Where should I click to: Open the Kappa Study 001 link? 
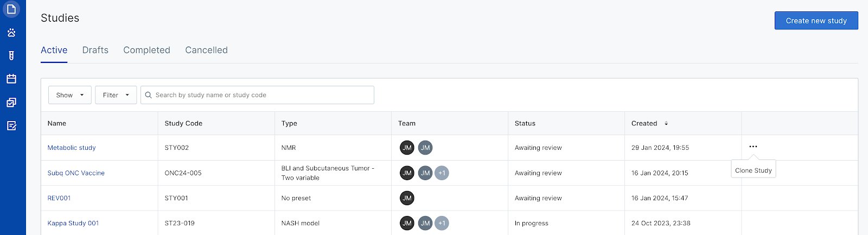73,223
